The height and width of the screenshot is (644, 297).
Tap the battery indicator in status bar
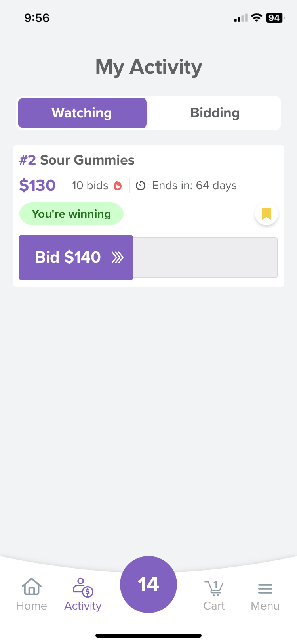(x=274, y=18)
